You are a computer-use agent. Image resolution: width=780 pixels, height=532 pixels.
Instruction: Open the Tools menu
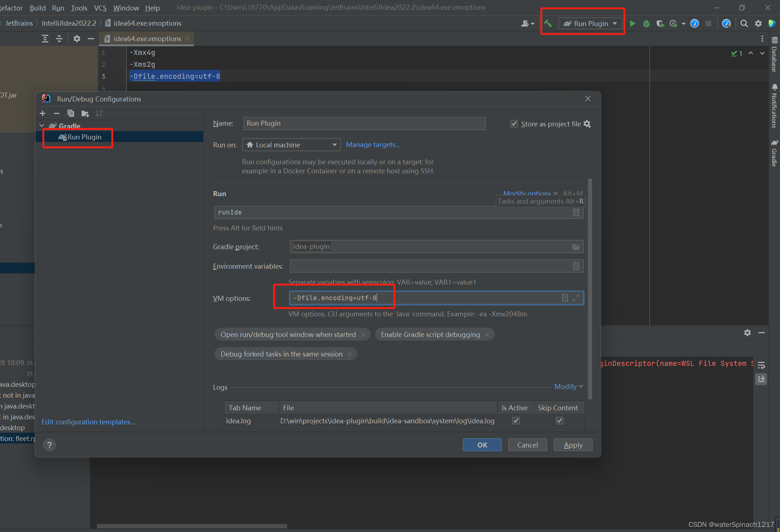[79, 8]
